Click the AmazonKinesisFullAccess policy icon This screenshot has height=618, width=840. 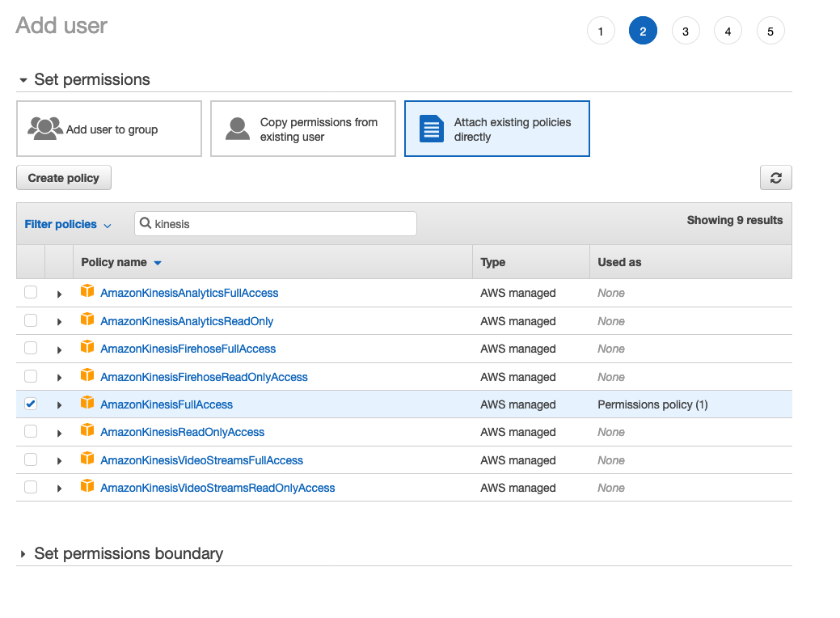click(87, 403)
